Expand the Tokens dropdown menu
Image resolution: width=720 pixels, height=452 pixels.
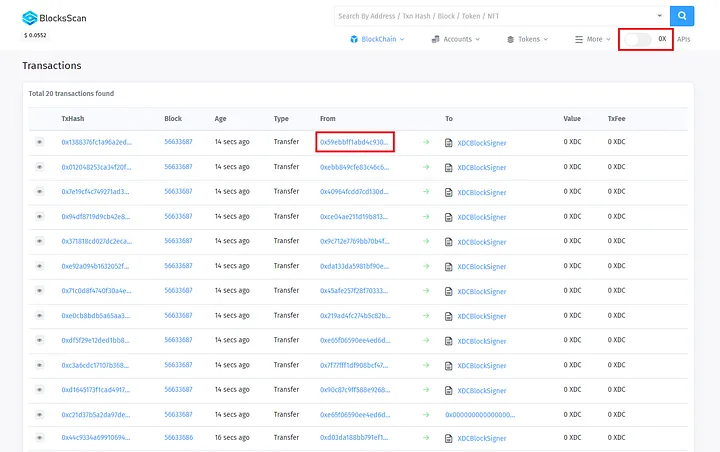point(529,39)
